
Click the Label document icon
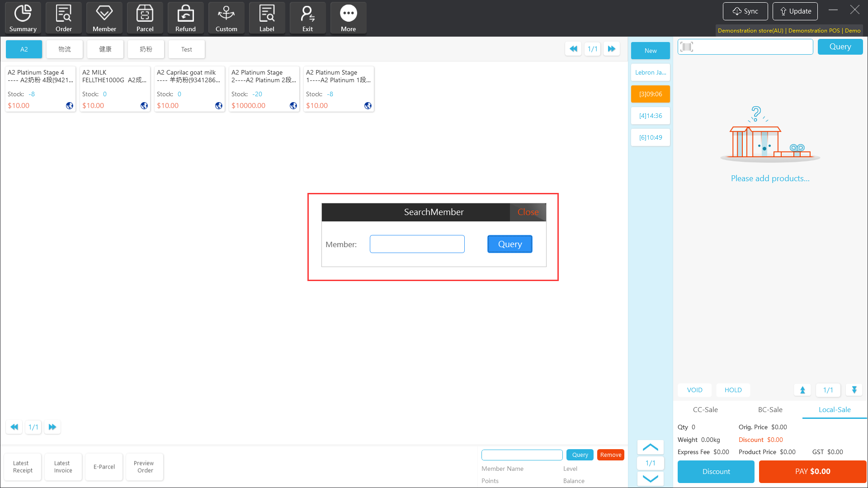coord(267,18)
